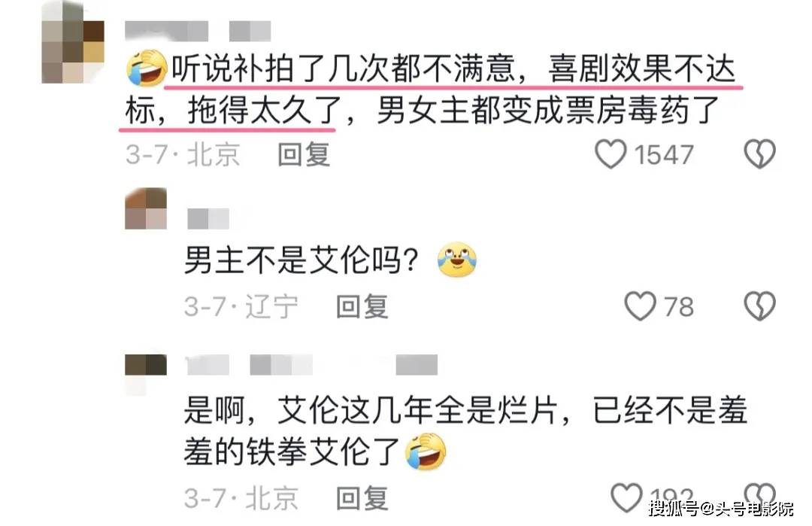The height and width of the screenshot is (526, 812).
Task: Dislike the 男主不是艾伦吗 reply
Action: tap(759, 306)
